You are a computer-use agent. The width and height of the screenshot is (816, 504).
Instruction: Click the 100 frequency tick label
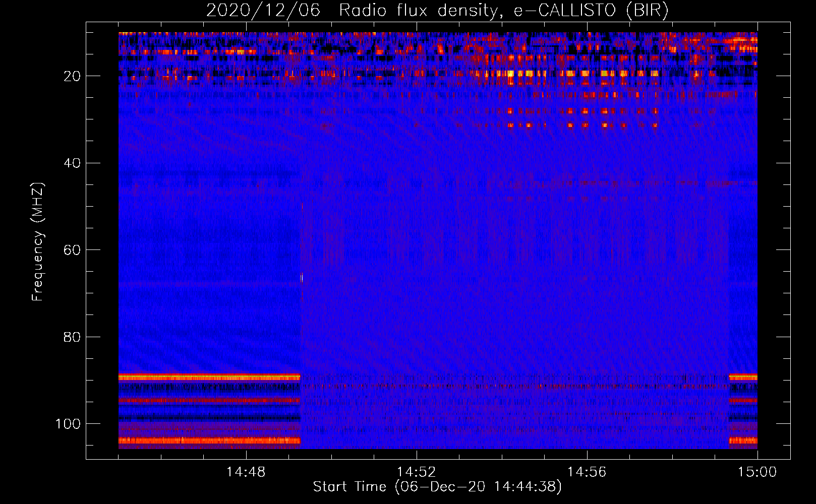pos(69,424)
